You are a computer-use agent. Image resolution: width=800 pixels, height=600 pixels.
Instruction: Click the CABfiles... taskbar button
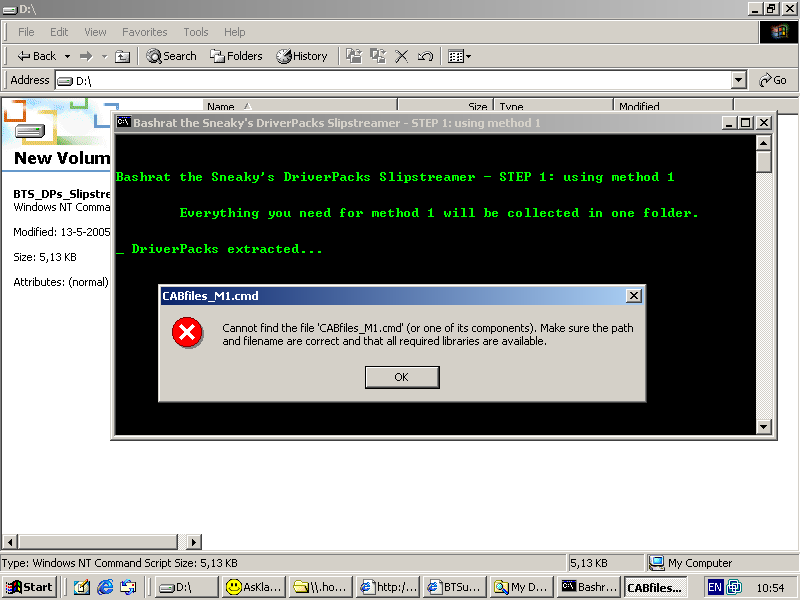pyautogui.click(x=656, y=587)
